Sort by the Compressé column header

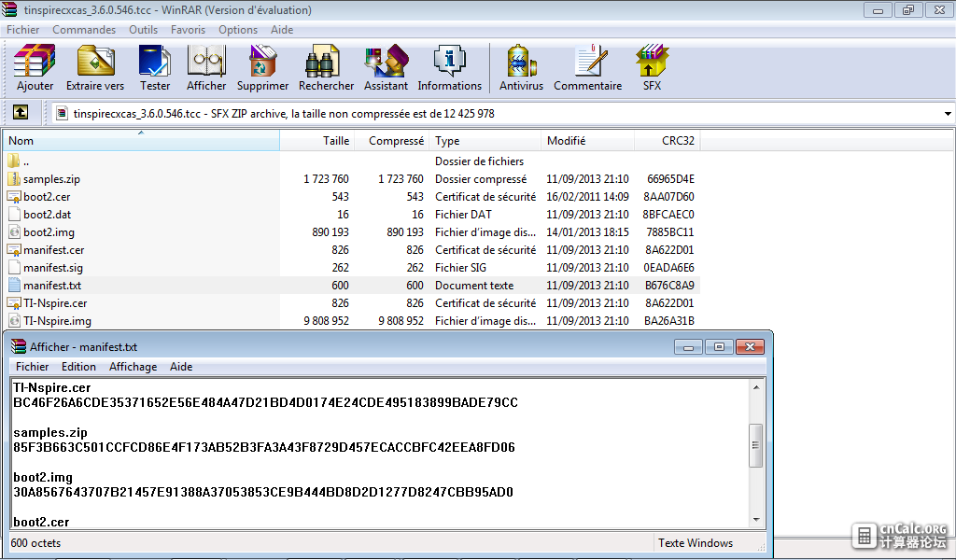point(392,140)
